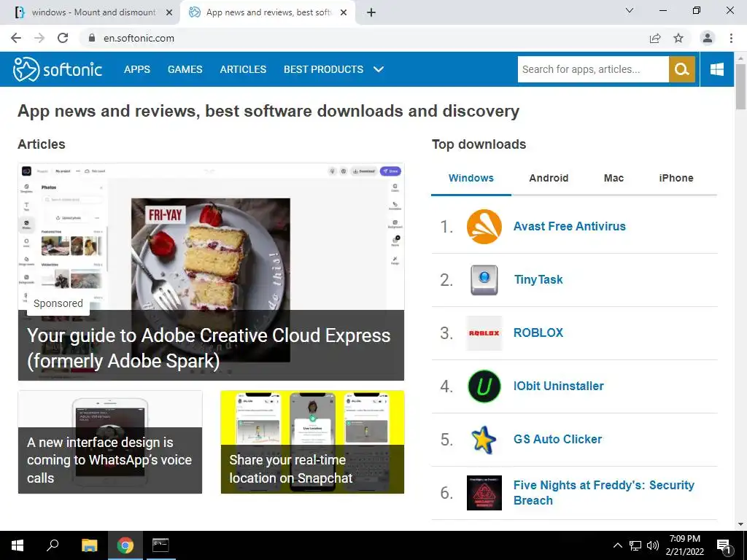747x560 pixels.
Task: Click the forward navigation arrow
Action: tap(39, 38)
